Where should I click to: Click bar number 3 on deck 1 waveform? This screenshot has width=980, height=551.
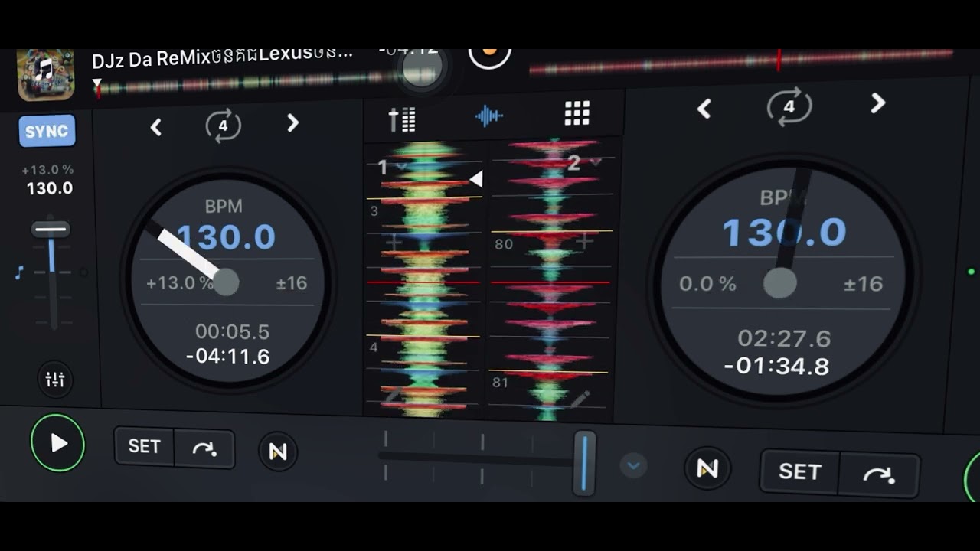tap(374, 210)
